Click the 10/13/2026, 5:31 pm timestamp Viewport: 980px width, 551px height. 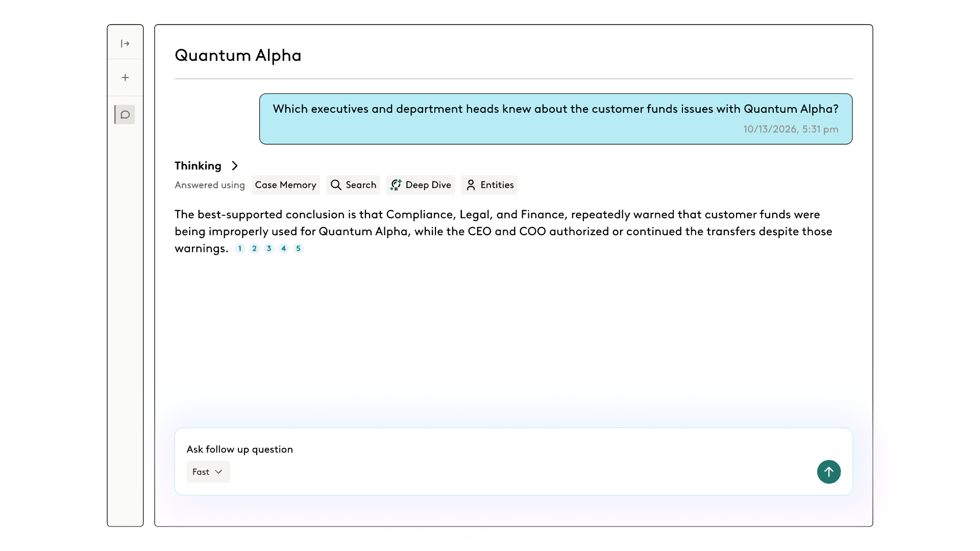[791, 129]
